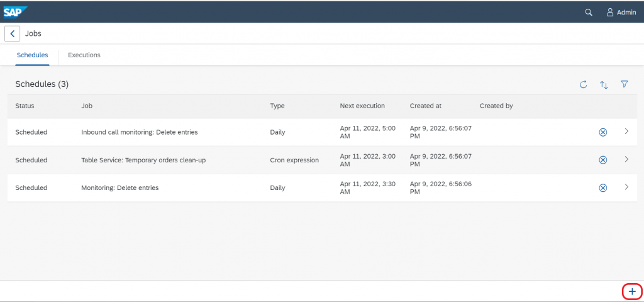Click the Created at column header
Viewport: 644px width, 302px height.
click(x=426, y=106)
